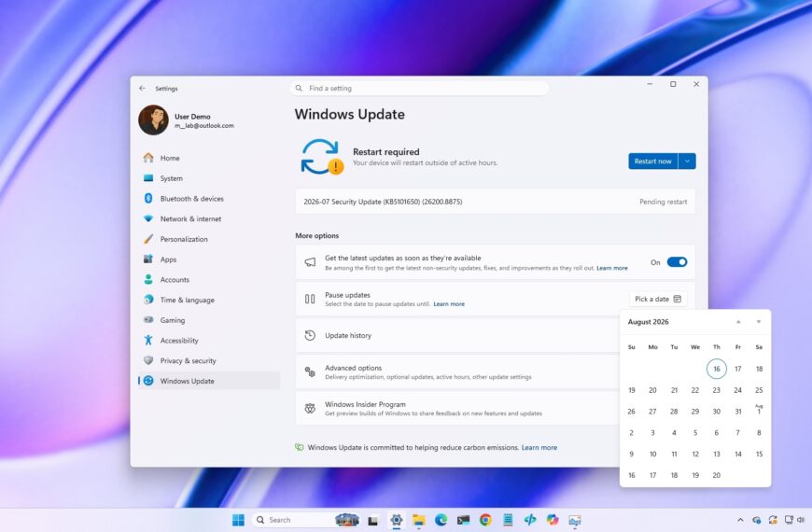
Task: Open Copilot from the taskbar
Action: coord(552,520)
